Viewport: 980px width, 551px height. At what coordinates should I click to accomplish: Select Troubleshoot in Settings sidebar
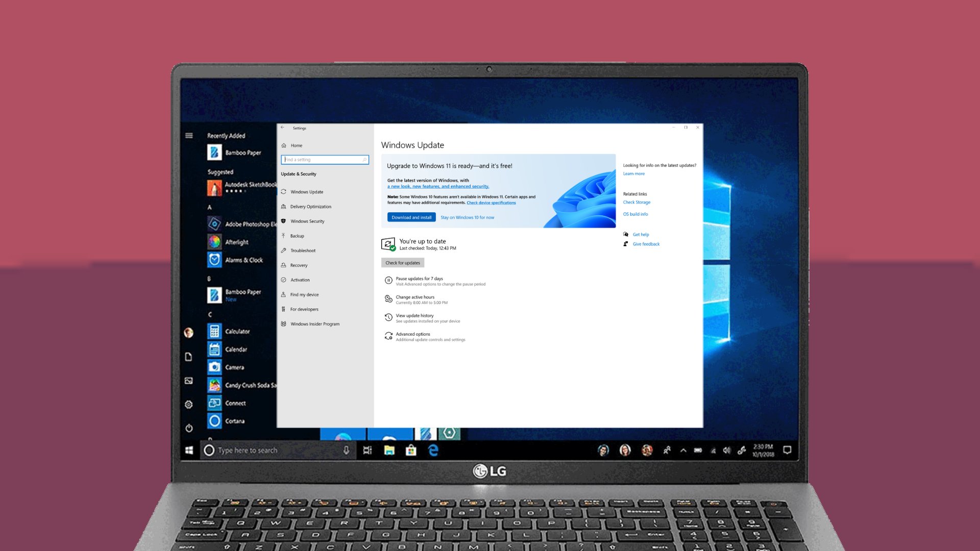click(303, 251)
